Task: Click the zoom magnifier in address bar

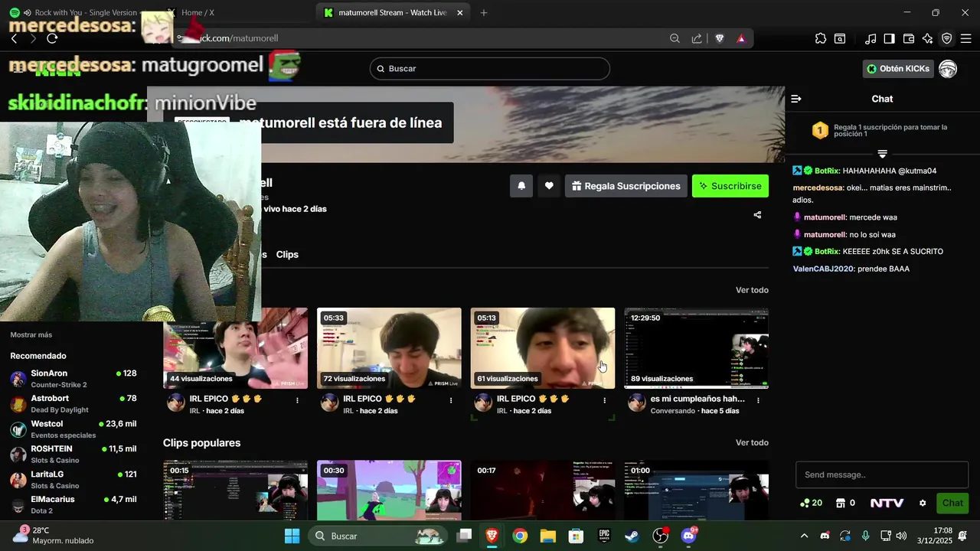Action: point(675,38)
